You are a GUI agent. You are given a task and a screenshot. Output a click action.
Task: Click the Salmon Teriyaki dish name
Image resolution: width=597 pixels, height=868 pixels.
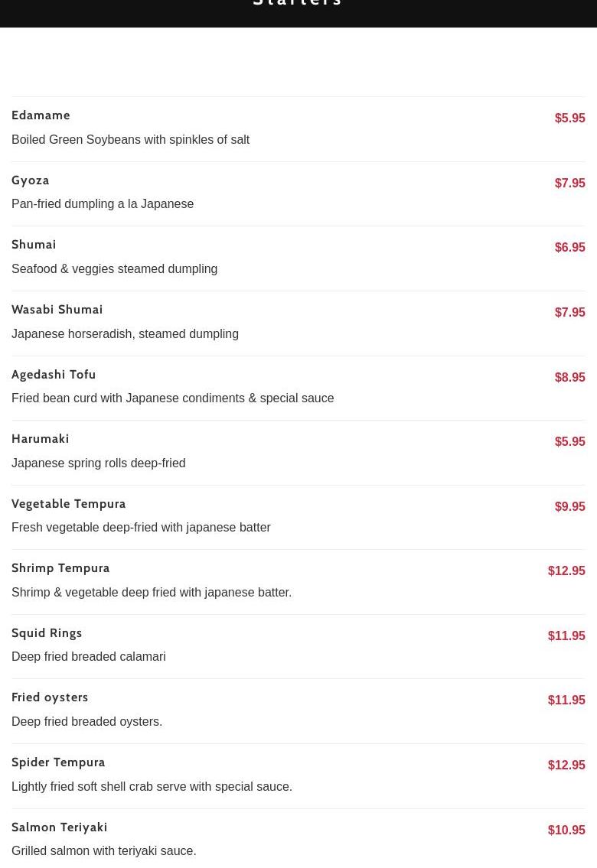[60, 827]
